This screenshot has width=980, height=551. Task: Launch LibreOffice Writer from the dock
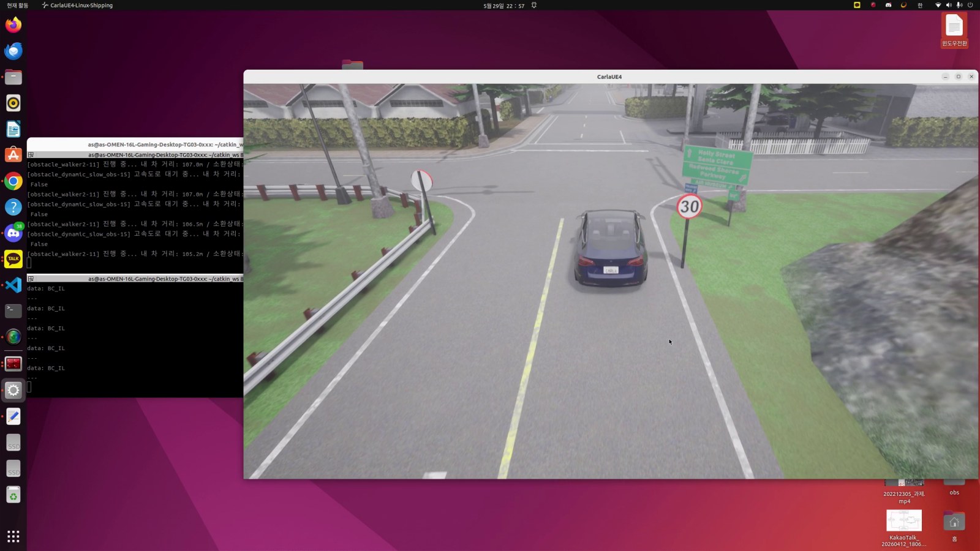pos(13,129)
